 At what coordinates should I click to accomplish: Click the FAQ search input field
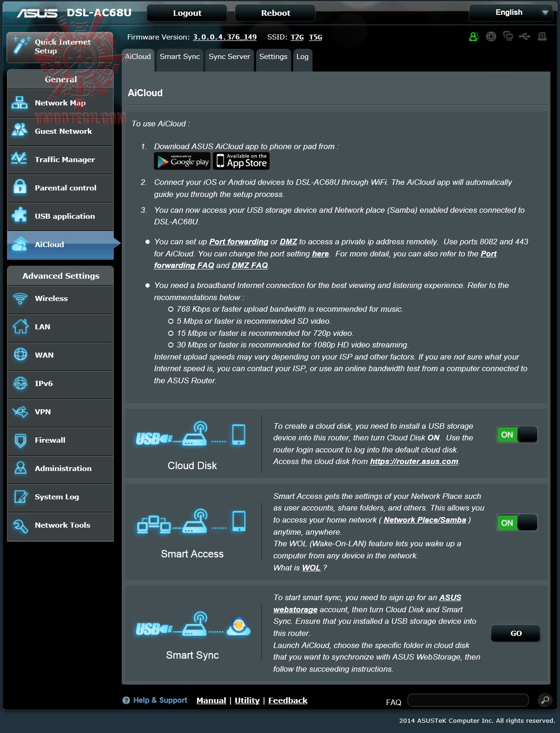pos(468,700)
